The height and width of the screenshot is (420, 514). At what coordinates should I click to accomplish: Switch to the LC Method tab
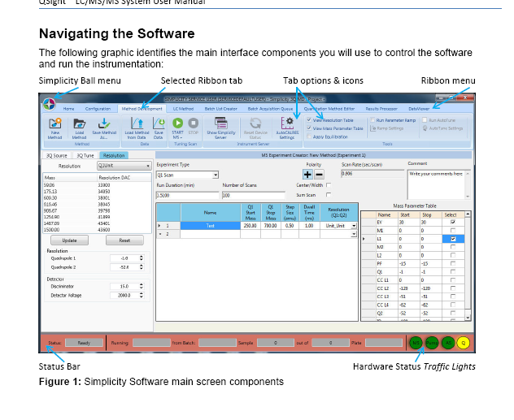[183, 109]
